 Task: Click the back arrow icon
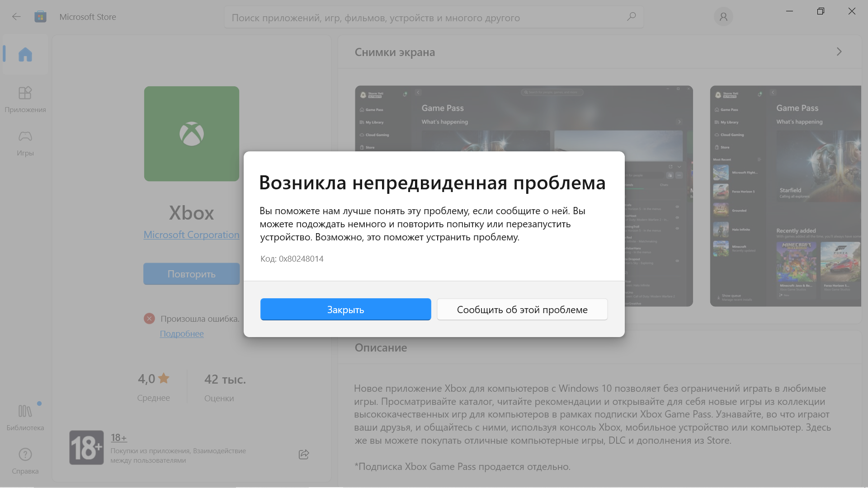pos(16,17)
